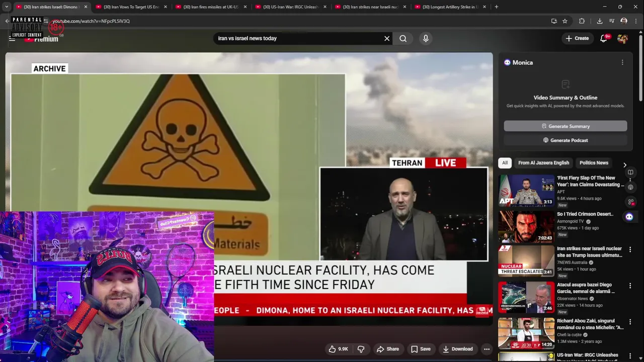Screen dimensions: 644x362
Task: Select the 'Politics News' filter chip
Action: [594, 163]
